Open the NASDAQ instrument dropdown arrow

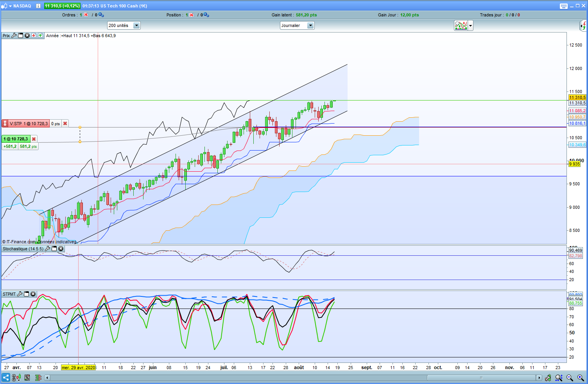point(11,6)
